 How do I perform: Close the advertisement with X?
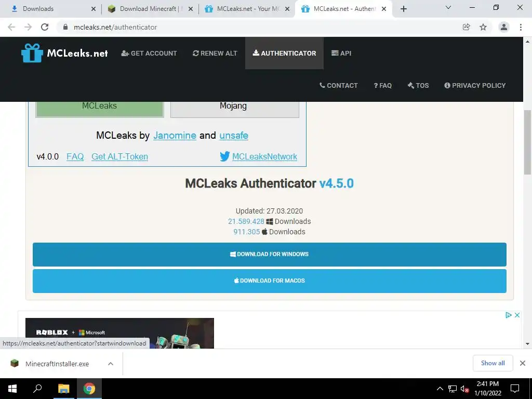point(517,315)
